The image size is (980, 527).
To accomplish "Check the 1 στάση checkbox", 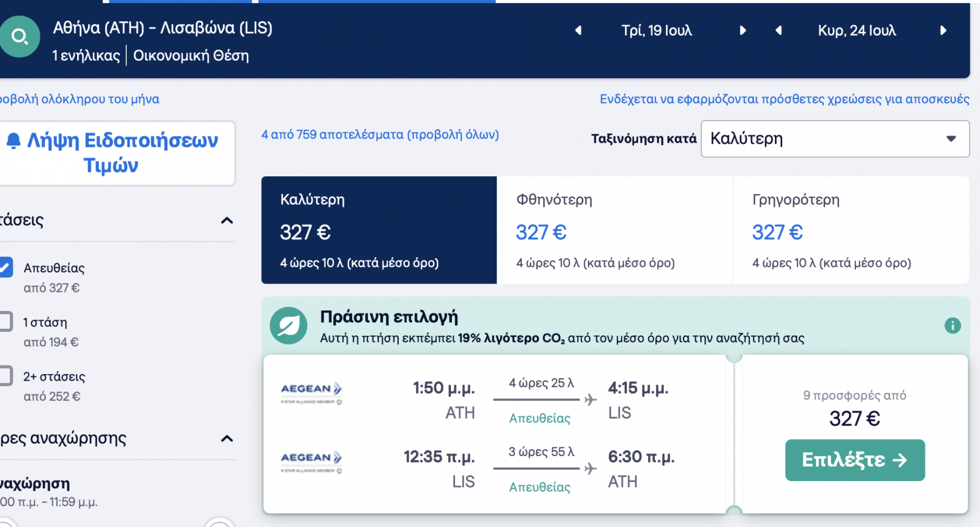I will (6, 322).
